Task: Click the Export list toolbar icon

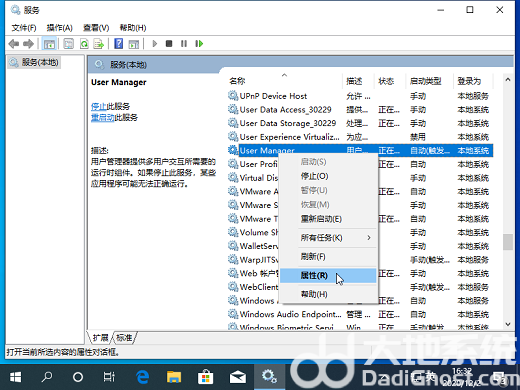Action: click(x=99, y=44)
